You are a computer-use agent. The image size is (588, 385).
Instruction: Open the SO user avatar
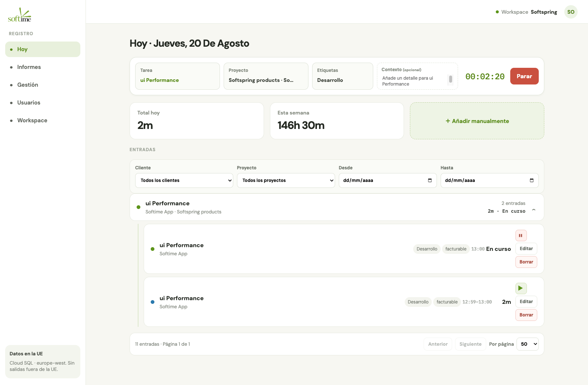click(571, 12)
